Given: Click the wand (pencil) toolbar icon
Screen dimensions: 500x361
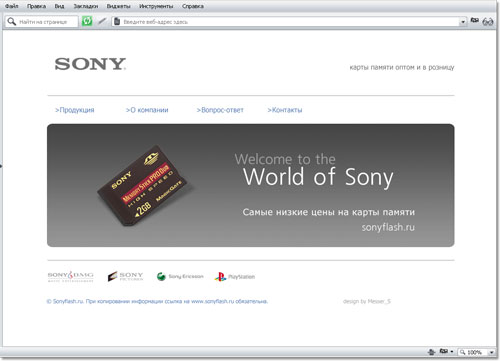Looking at the screenshot, I should click(x=102, y=21).
